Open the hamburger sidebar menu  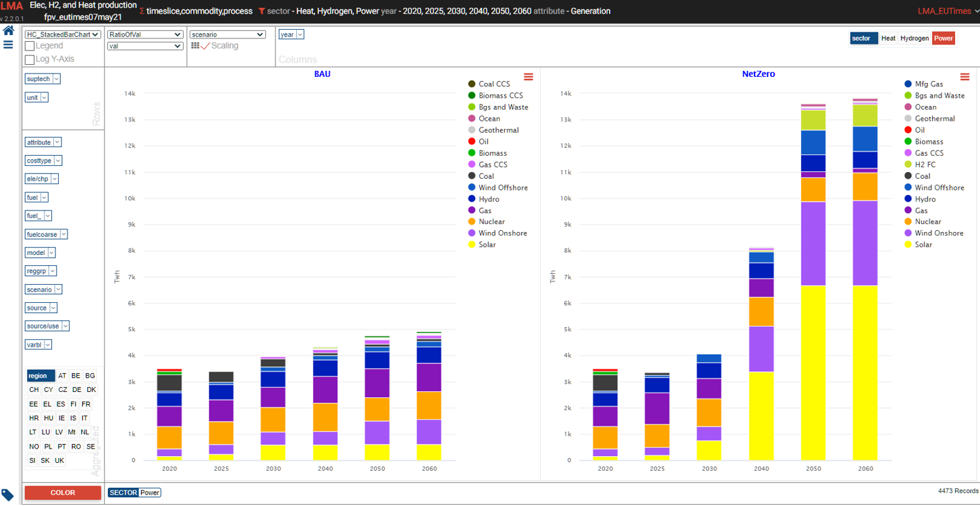pos(8,45)
